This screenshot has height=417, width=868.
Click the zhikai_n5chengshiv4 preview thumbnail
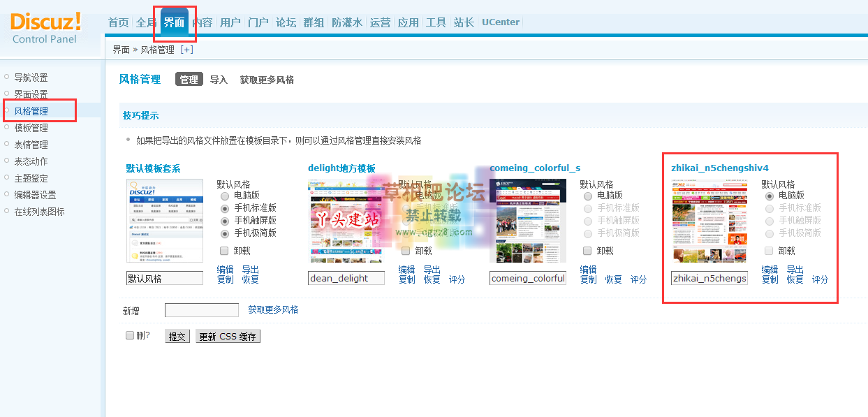pyautogui.click(x=709, y=221)
